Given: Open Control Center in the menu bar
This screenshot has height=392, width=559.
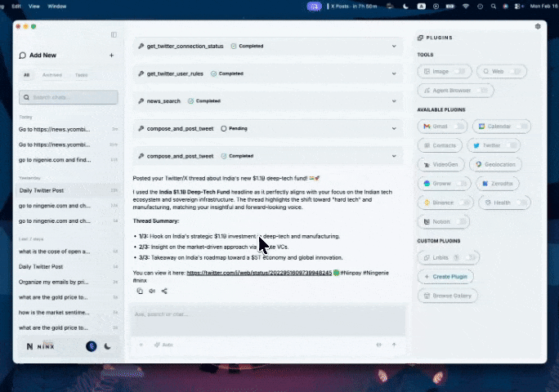Looking at the screenshot, I should point(519,6).
